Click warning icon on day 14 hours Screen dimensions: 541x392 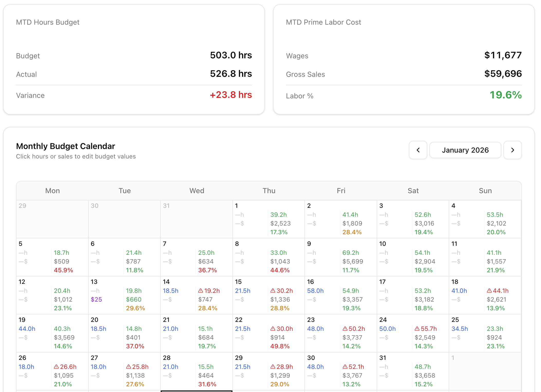[201, 291]
